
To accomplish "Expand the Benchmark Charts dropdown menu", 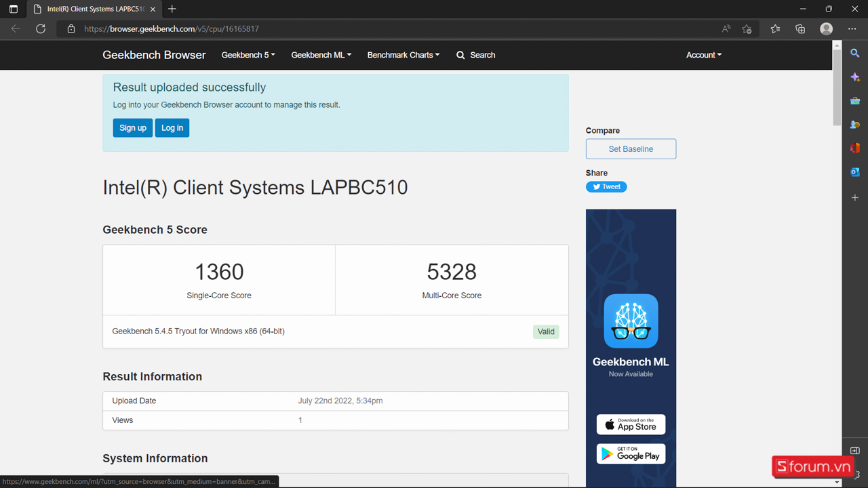I will [403, 55].
